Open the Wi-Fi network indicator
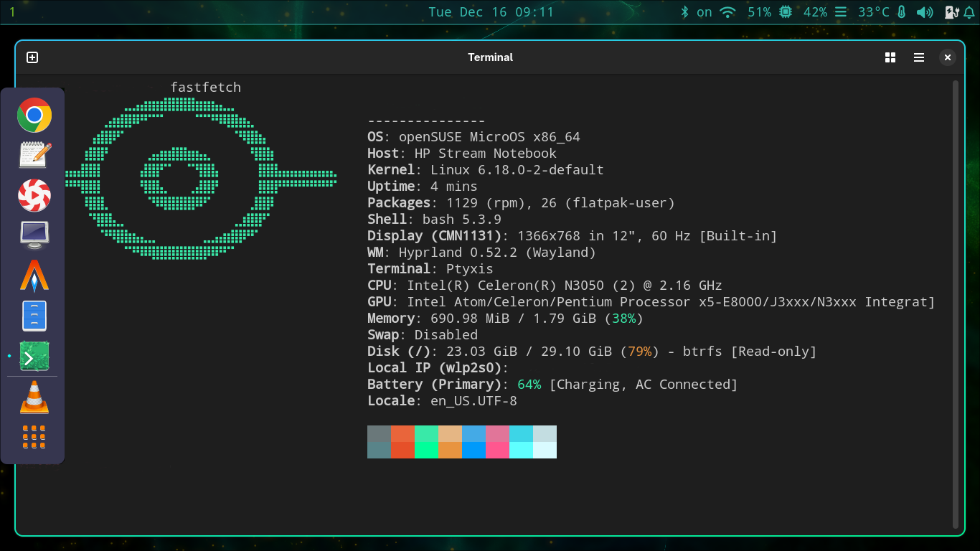Screen dimensions: 980x551 [727, 12]
